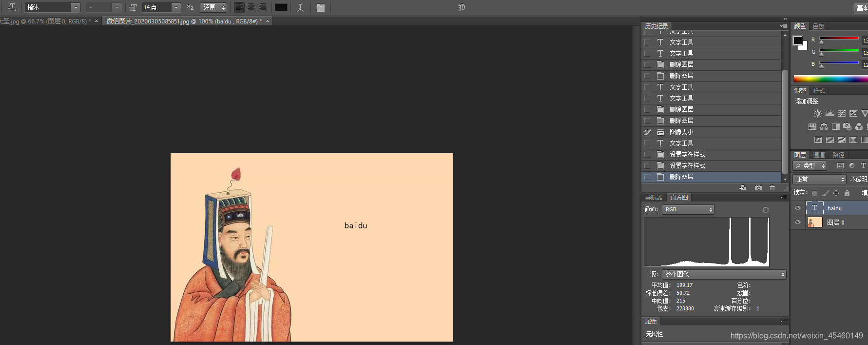Image resolution: width=868 pixels, height=345 pixels.
Task: Switch to 导航器 tab
Action: point(654,198)
